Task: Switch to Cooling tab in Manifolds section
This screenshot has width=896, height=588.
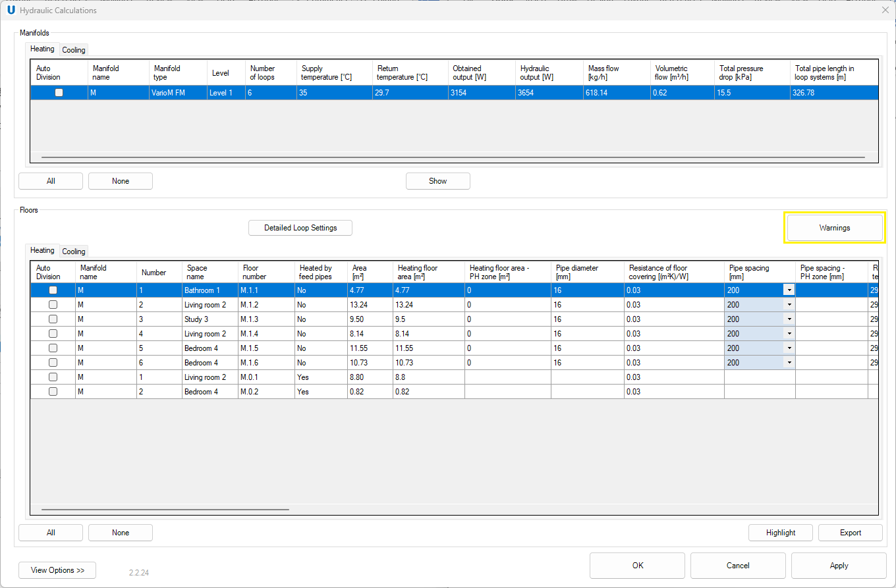Action: [74, 50]
